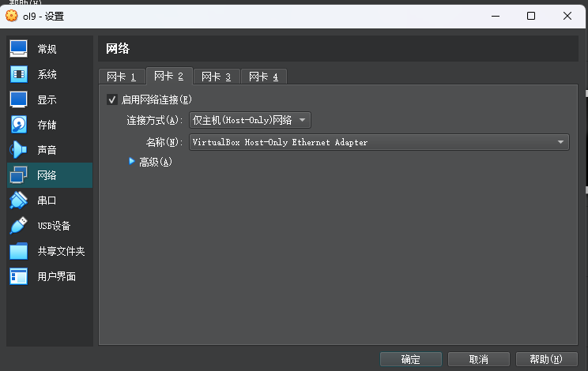
Task: Click the 取消 (Cancel) button
Action: coord(479,359)
